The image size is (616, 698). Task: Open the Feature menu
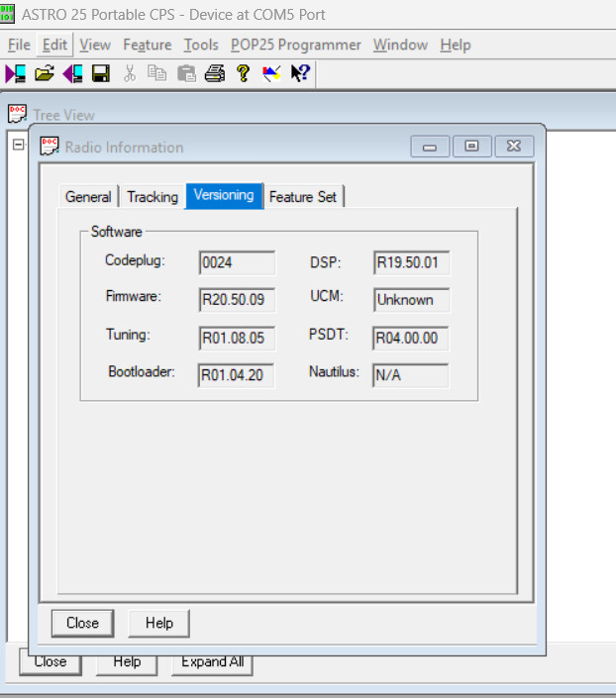pyautogui.click(x=147, y=45)
